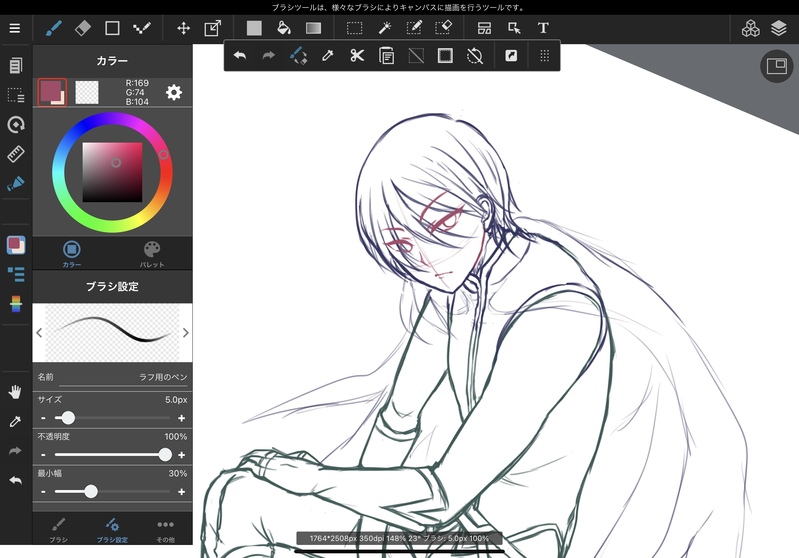Select the Text tool
799x558 pixels.
(543, 28)
